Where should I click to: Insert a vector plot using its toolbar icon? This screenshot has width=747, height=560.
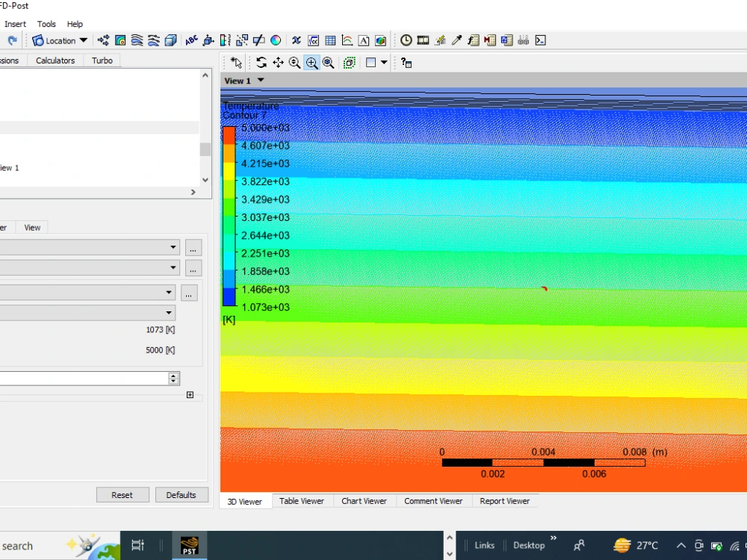pyautogui.click(x=104, y=40)
